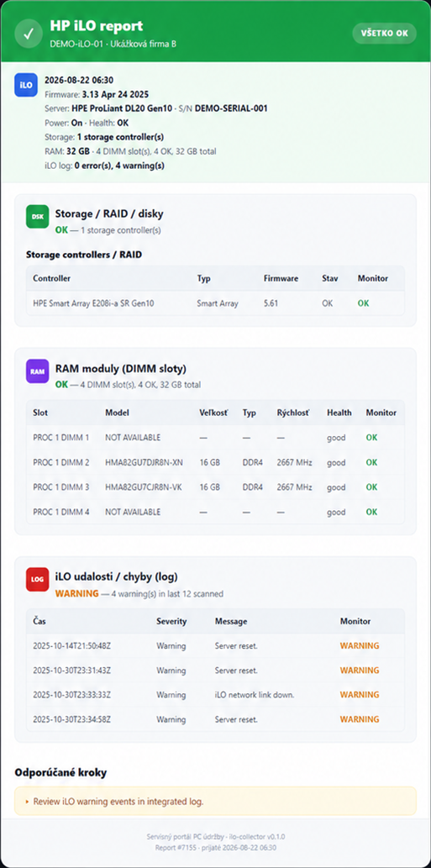Viewport: 431px width, 868px height.
Task: Click the Stav column header
Action: (x=330, y=278)
